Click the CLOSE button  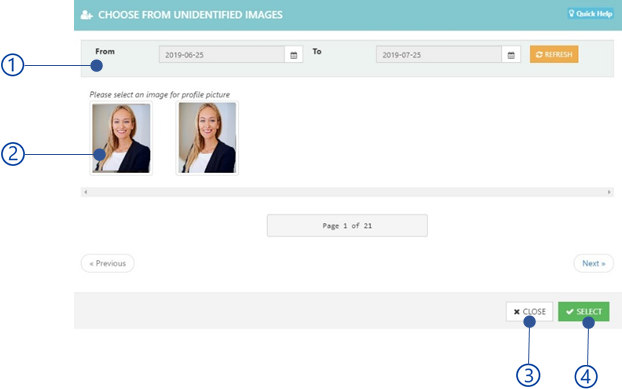tap(529, 312)
